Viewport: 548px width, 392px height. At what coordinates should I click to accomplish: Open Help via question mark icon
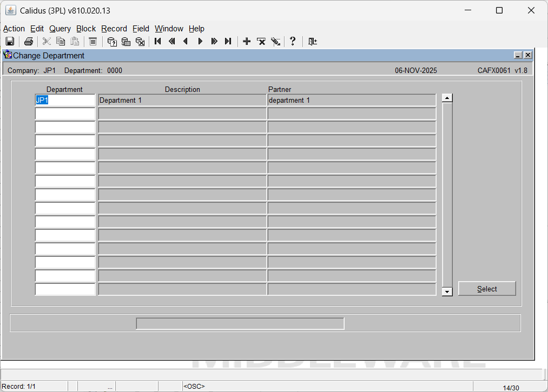(x=293, y=42)
